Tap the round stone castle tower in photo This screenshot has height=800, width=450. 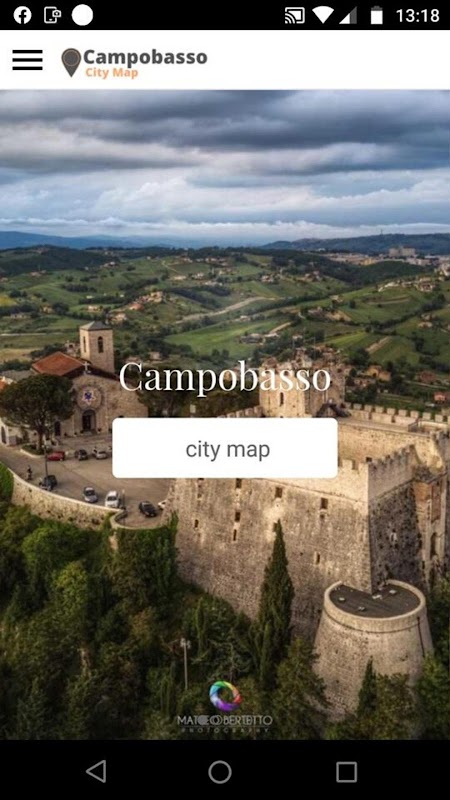click(373, 645)
